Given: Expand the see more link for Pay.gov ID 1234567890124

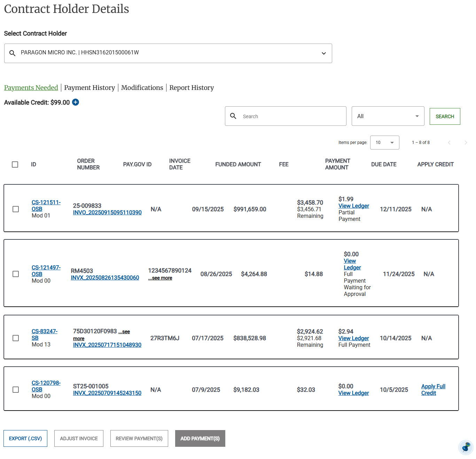Looking at the screenshot, I should (160, 278).
